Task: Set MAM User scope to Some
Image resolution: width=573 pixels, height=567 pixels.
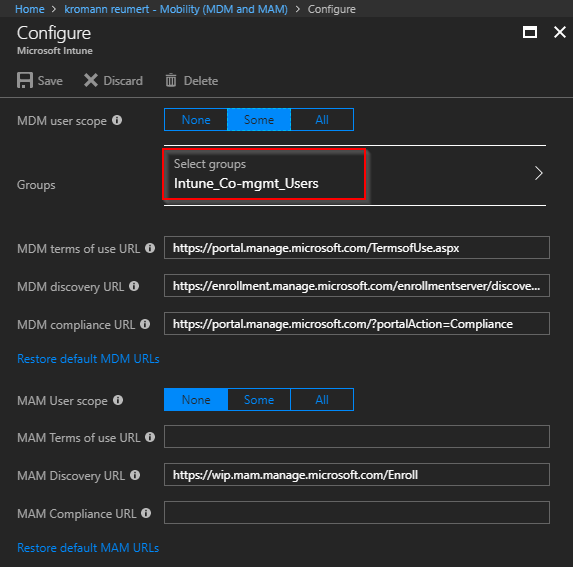Action: click(x=259, y=400)
